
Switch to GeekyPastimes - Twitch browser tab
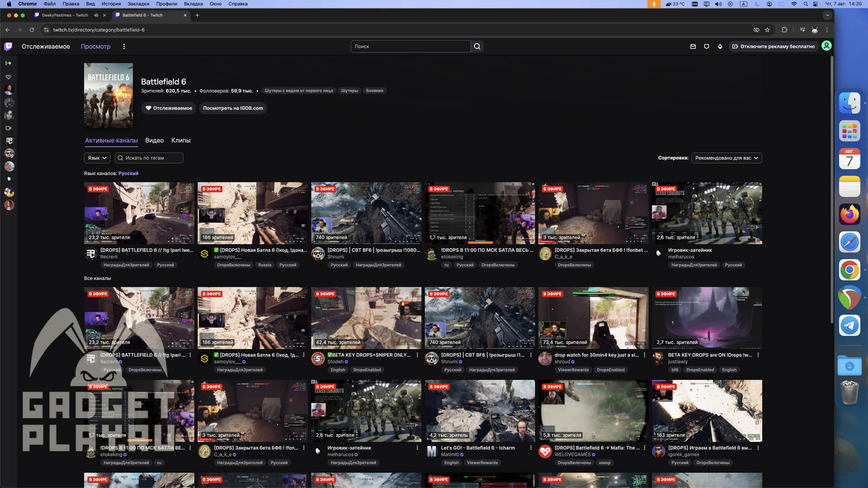tap(65, 15)
